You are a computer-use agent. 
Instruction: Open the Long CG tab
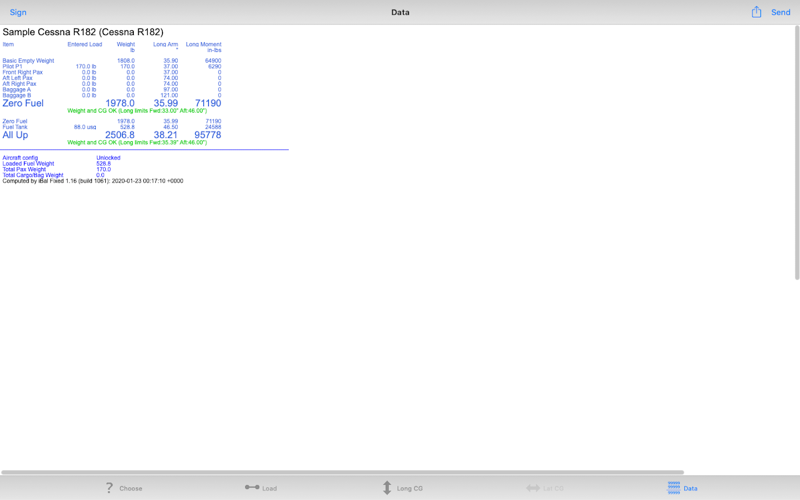(402, 488)
